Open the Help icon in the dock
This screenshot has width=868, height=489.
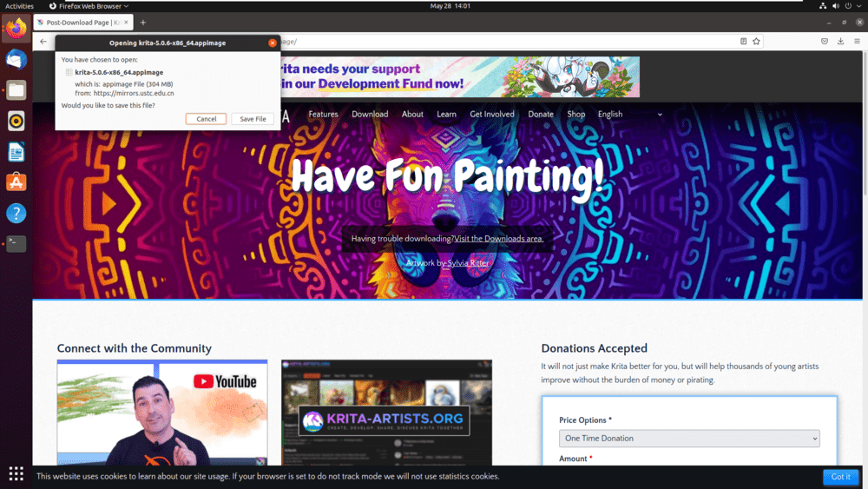click(x=16, y=213)
